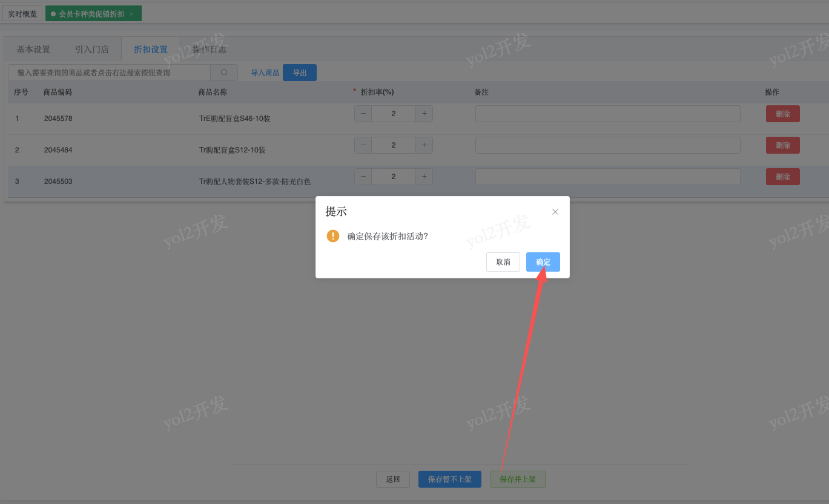Viewport: 829px width, 504px height.
Task: Decrease discount rate for product 2045503
Action: [363, 176]
